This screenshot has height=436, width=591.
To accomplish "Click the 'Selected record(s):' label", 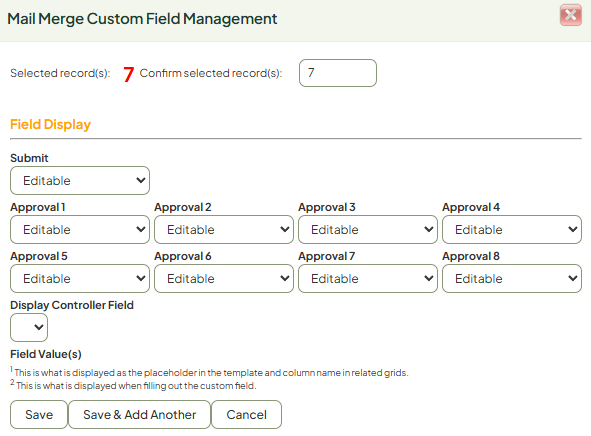I will coord(60,73).
